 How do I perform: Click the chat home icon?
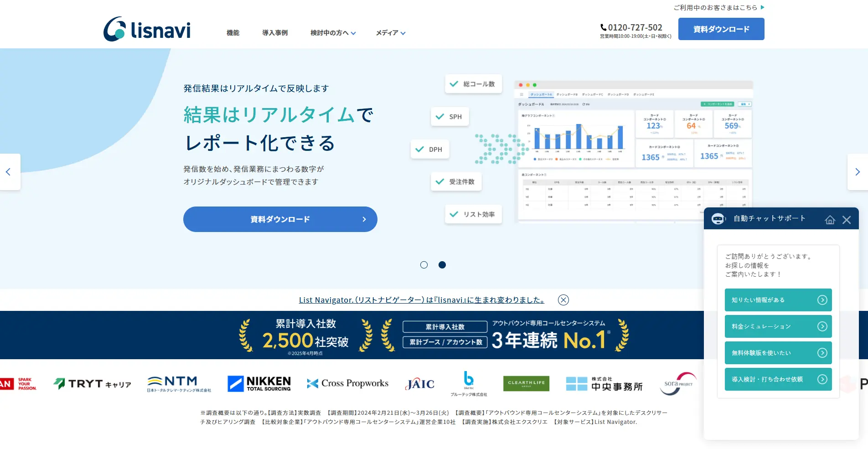point(830,220)
